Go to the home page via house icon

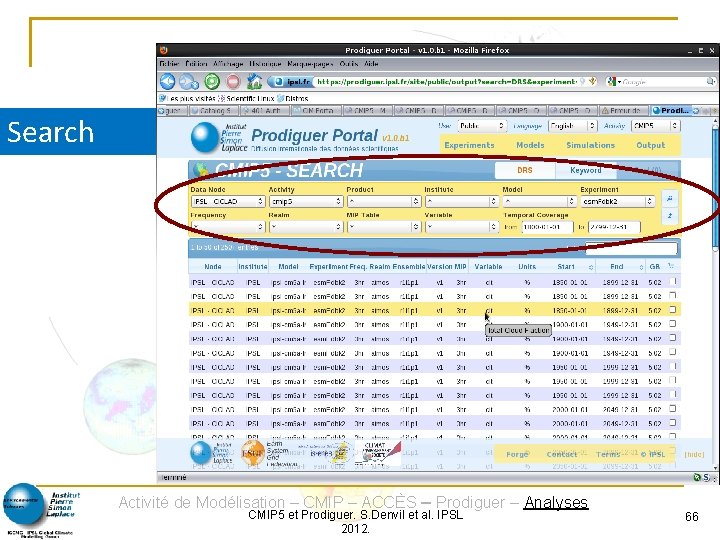click(x=254, y=82)
